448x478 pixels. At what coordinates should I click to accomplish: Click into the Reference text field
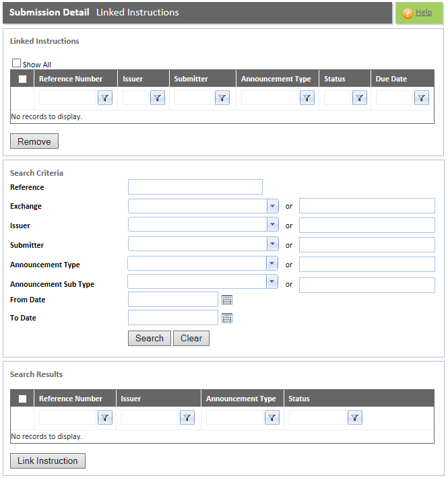[x=195, y=187]
